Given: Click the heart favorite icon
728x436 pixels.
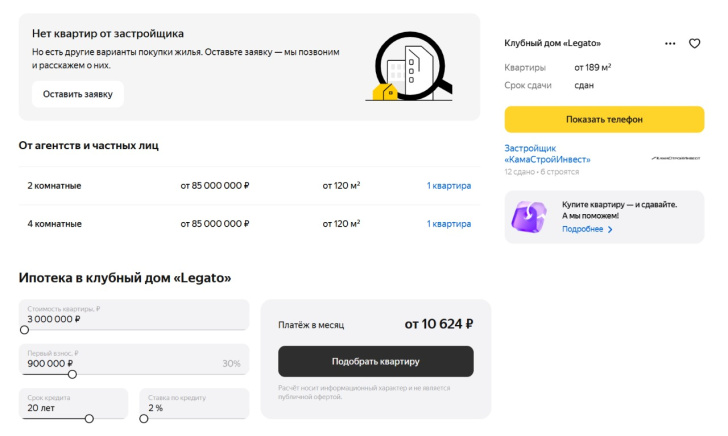Looking at the screenshot, I should point(695,44).
